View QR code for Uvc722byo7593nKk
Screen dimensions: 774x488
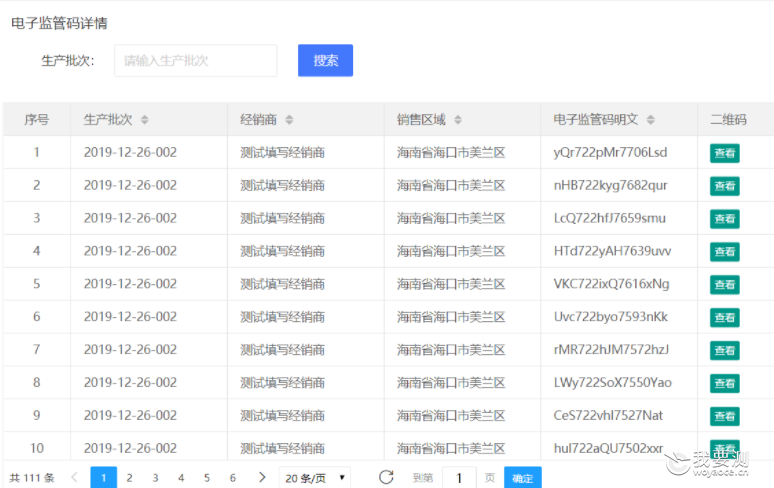tap(725, 317)
